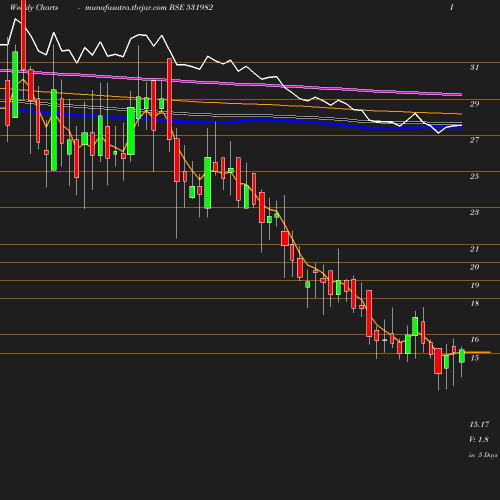This screenshot has height=500, width=500.
Task: Click the price axis label 18
Action: (x=474, y=303)
